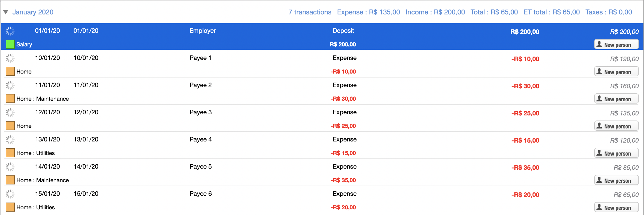Click the Deposit type on Employer transaction
The image size is (644, 215).
coord(343,31)
